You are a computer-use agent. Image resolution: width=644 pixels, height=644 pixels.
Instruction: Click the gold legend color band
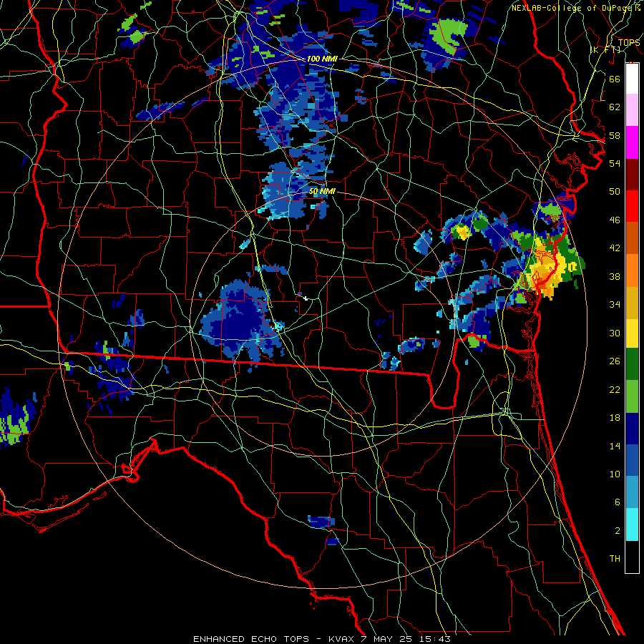tap(632, 303)
